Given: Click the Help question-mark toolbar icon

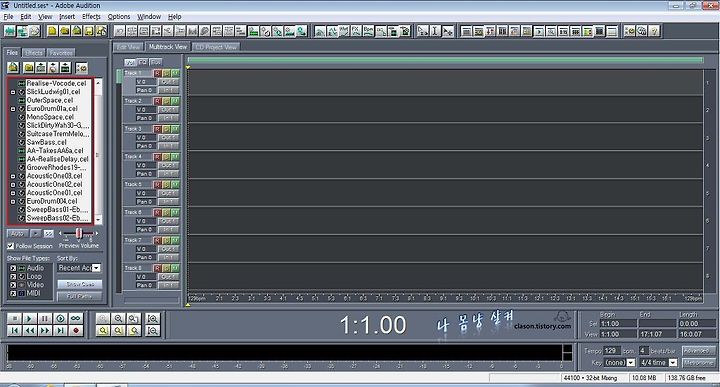Looking at the screenshot, I should click(x=654, y=31).
